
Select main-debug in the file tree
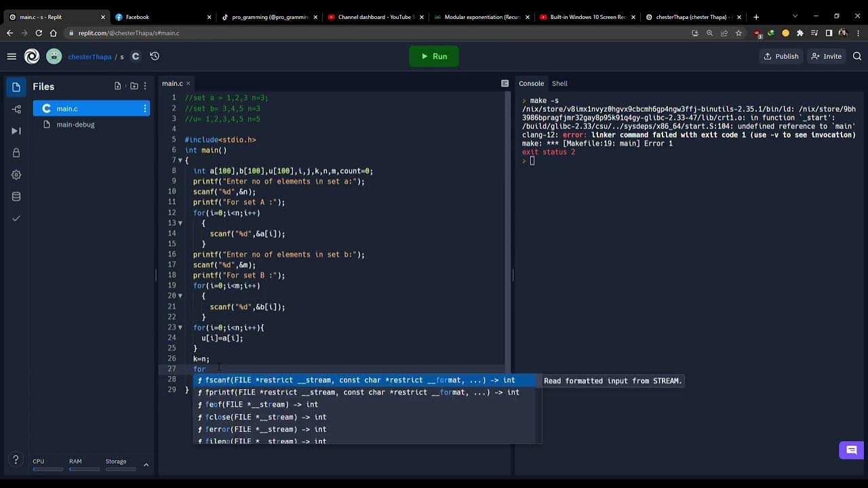[91, 125]
